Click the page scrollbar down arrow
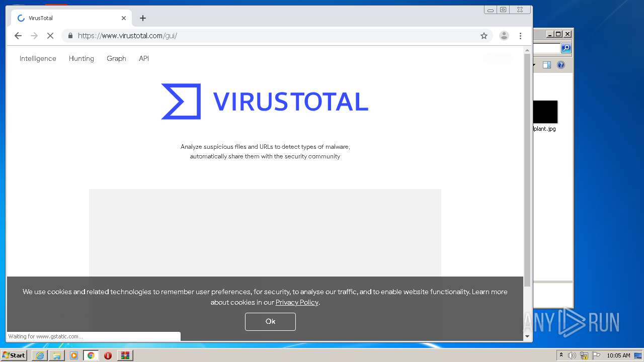The height and width of the screenshot is (362, 644). 527,336
